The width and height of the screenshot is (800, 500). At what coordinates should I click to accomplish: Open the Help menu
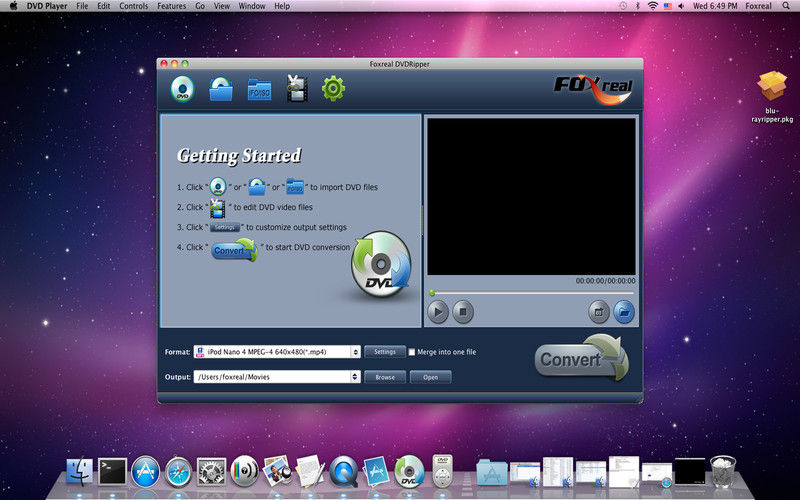tap(282, 6)
